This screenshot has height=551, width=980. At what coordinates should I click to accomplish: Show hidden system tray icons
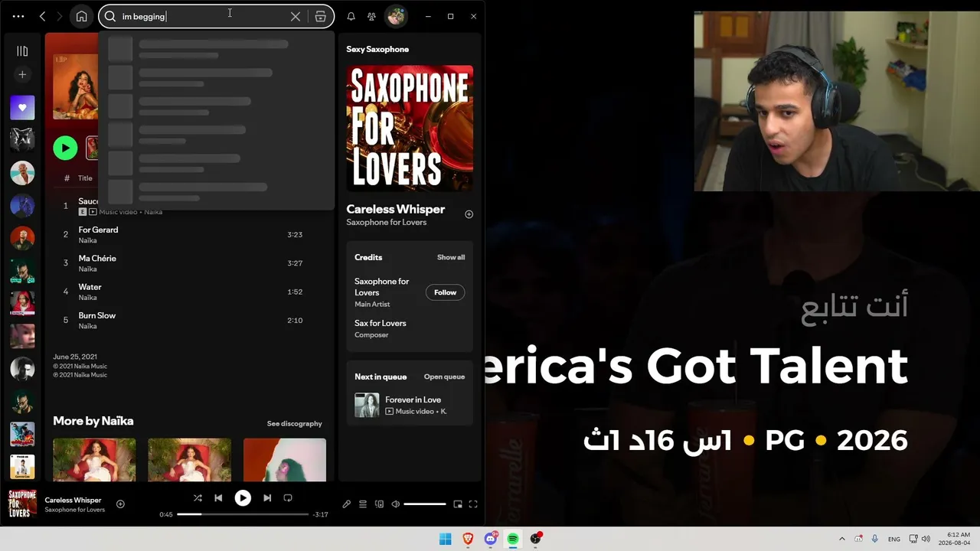coord(842,539)
